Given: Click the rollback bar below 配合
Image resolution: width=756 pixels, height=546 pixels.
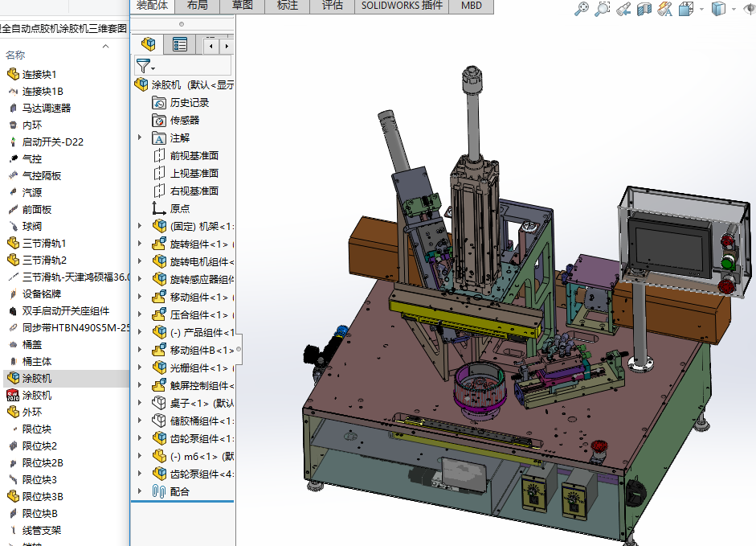Looking at the screenshot, I should pos(182,502).
